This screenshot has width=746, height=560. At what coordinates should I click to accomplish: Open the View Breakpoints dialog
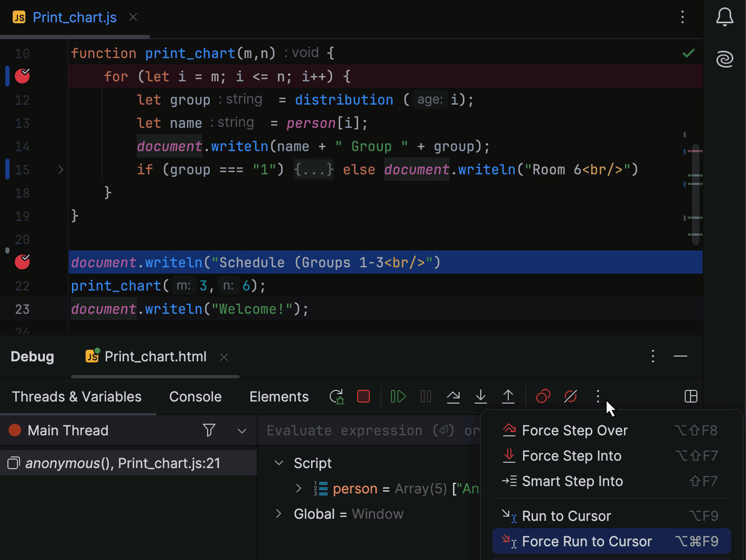tap(543, 397)
